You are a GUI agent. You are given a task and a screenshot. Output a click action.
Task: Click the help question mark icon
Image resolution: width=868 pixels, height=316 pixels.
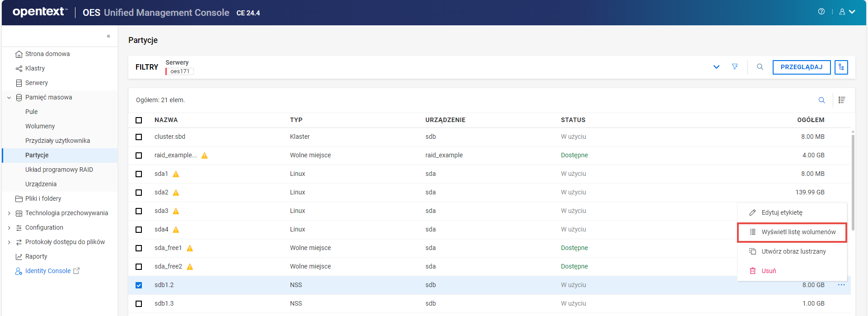point(821,12)
